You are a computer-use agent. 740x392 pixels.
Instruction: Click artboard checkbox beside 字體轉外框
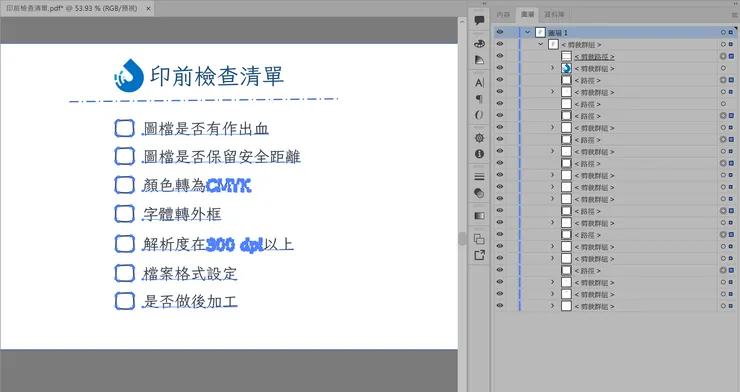coord(125,214)
